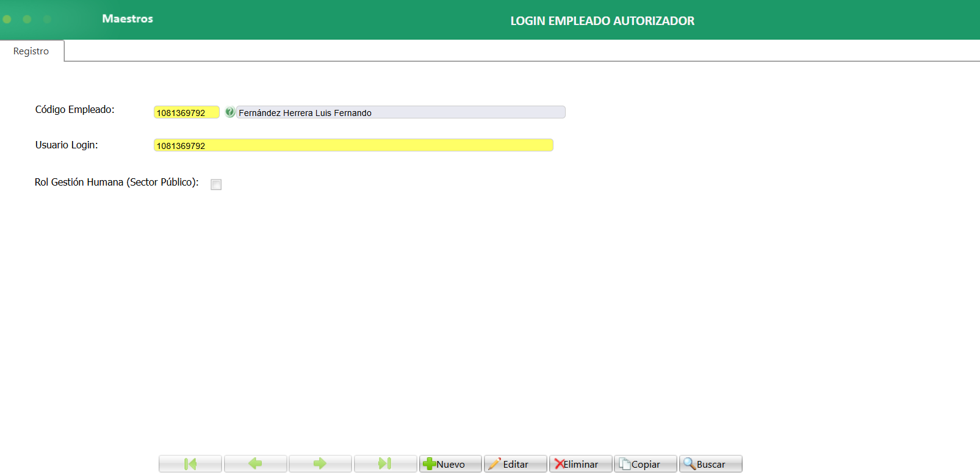
Task: Click the Copiar button
Action: [646, 464]
